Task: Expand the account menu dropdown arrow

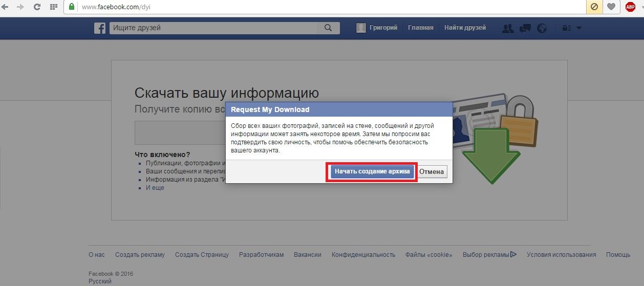Action: click(579, 29)
